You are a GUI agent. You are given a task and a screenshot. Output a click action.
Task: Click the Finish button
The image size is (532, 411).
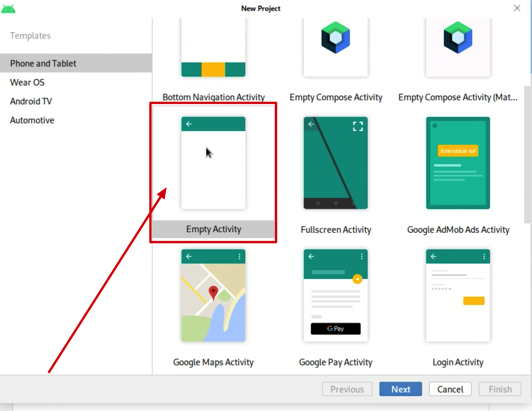point(500,389)
